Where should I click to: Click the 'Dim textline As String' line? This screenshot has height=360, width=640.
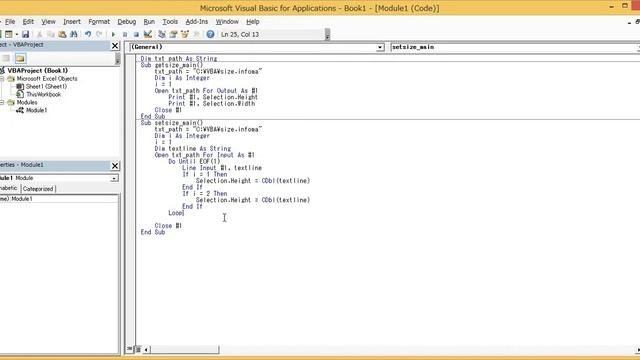193,149
